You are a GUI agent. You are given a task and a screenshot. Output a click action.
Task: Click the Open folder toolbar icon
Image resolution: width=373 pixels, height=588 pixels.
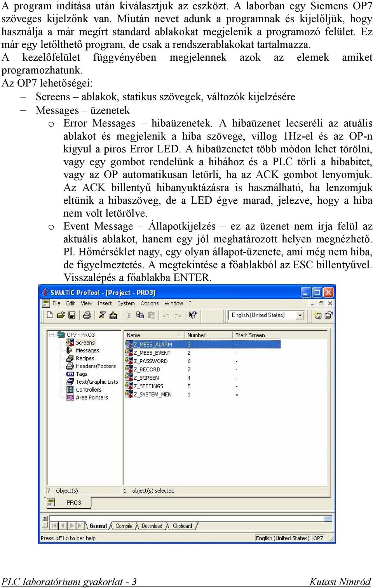[61, 315]
